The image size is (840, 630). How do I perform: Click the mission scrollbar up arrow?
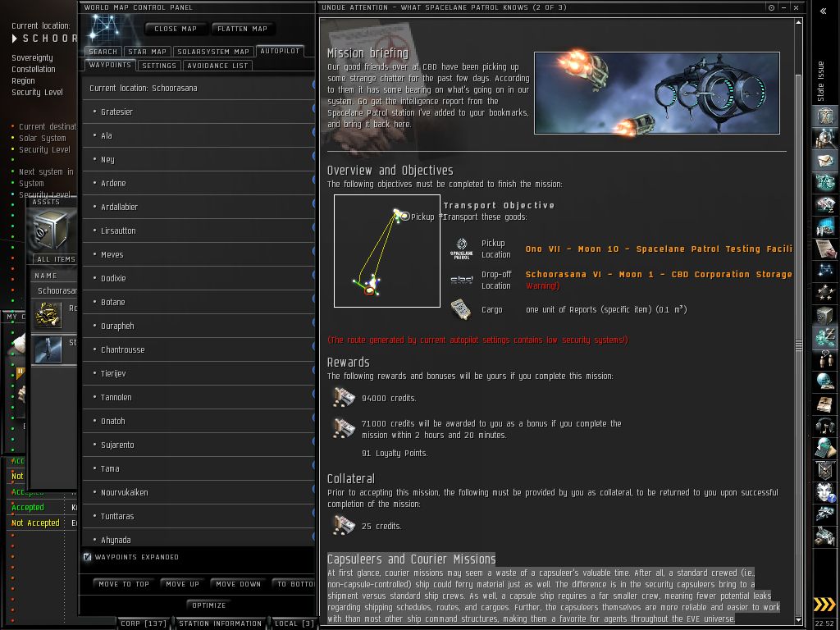798,22
